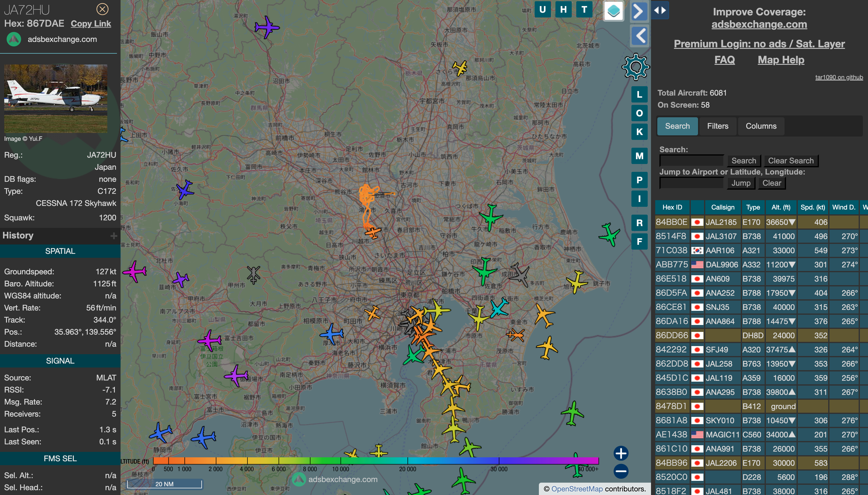
Task: Toggle the K map button
Action: (x=639, y=131)
